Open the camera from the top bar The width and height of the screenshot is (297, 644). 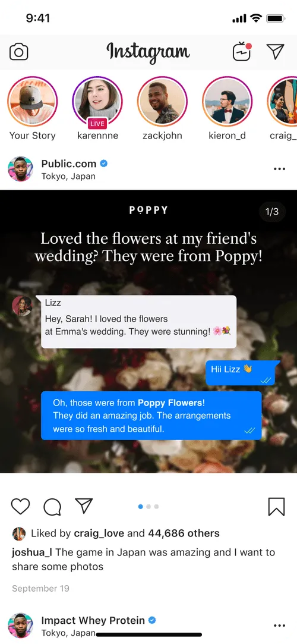(x=19, y=52)
